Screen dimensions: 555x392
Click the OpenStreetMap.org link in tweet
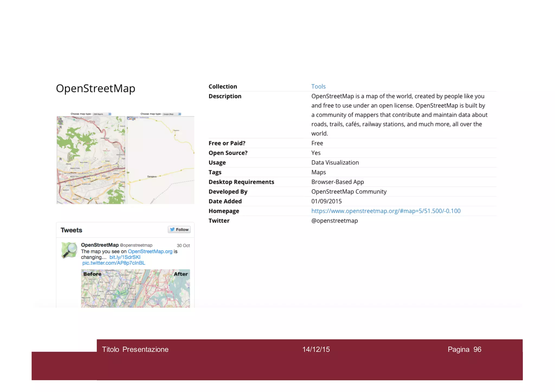pyautogui.click(x=150, y=251)
